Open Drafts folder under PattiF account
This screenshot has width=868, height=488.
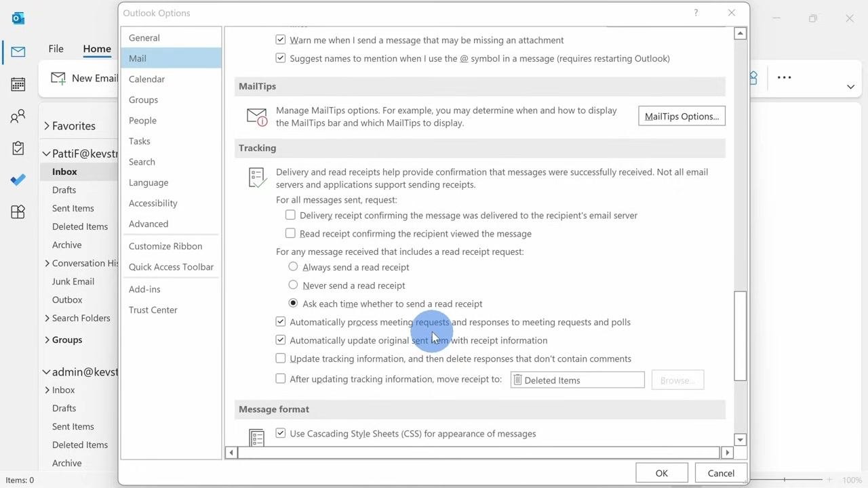64,190
